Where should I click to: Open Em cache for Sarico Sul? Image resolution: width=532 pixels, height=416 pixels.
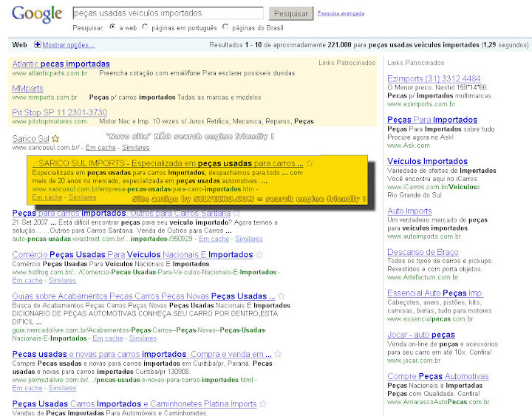click(x=100, y=147)
